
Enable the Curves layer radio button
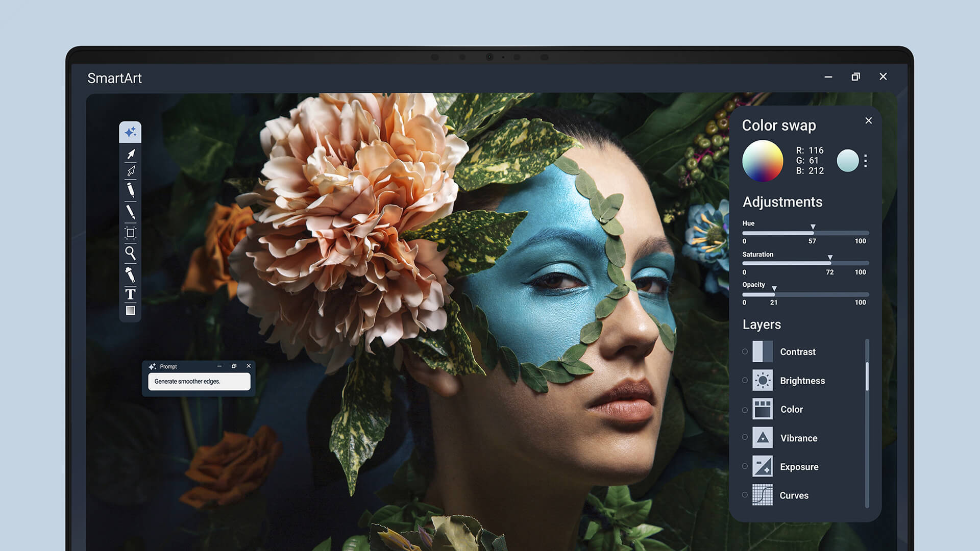(x=745, y=495)
